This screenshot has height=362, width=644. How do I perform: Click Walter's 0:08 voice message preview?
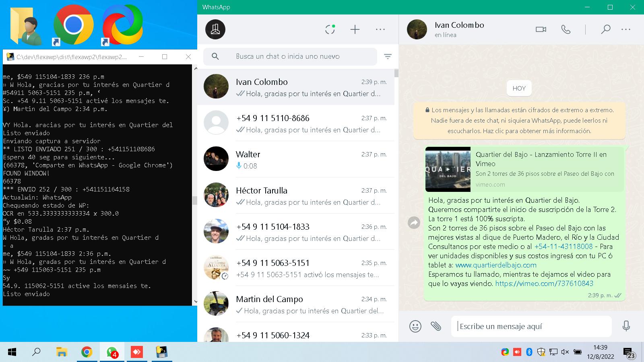click(x=246, y=166)
